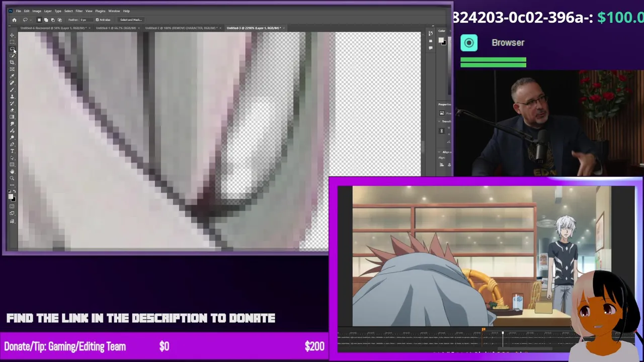Click the green Browser record icon
This screenshot has height=362, width=644.
469,43
